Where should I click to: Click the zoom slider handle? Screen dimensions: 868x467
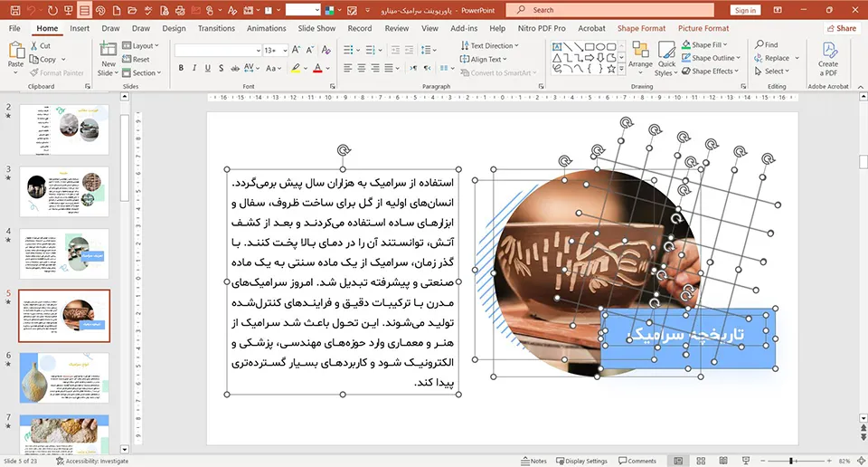[792, 461]
